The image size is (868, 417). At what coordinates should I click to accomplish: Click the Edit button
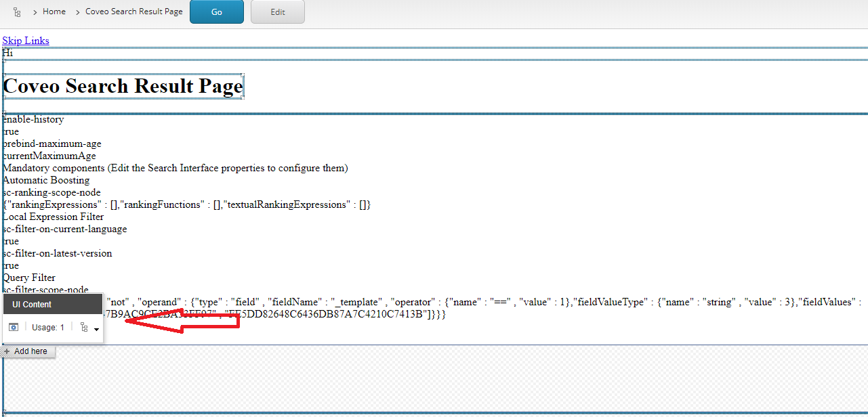click(x=278, y=12)
